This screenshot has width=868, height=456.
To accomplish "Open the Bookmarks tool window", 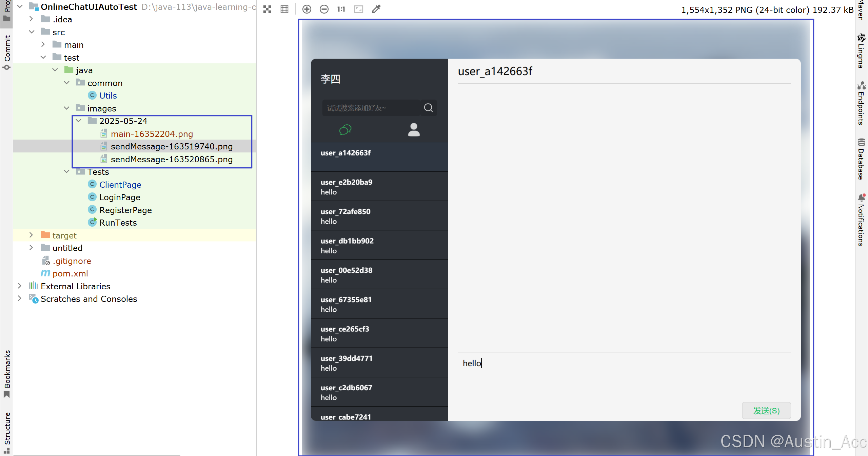I will (x=7, y=373).
